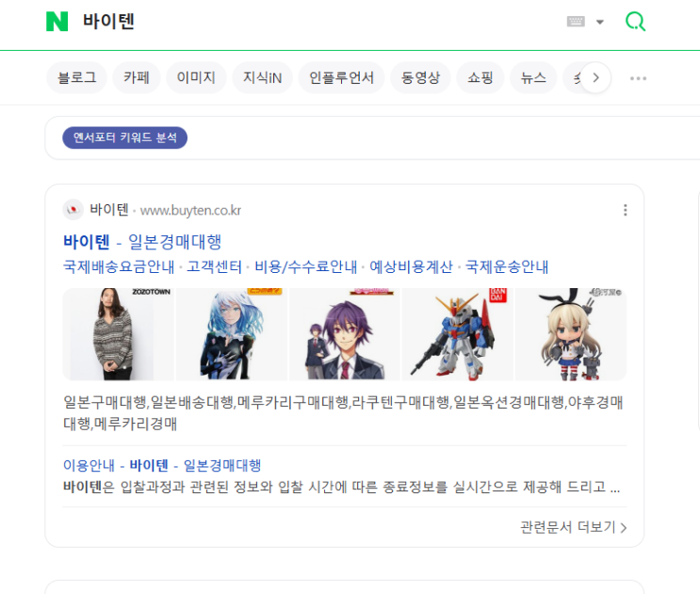The image size is (700, 594).
Task: Click the green Naver N logo
Action: tap(57, 22)
